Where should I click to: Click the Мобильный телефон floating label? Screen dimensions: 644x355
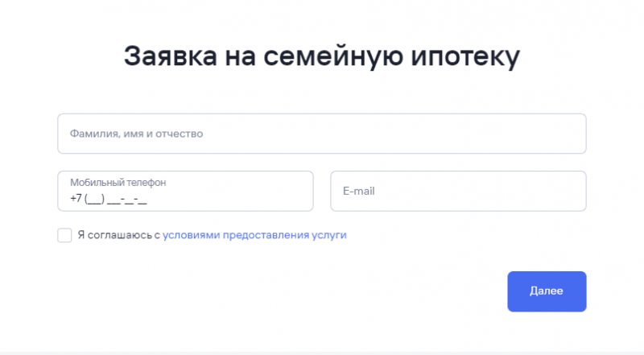[x=118, y=183]
